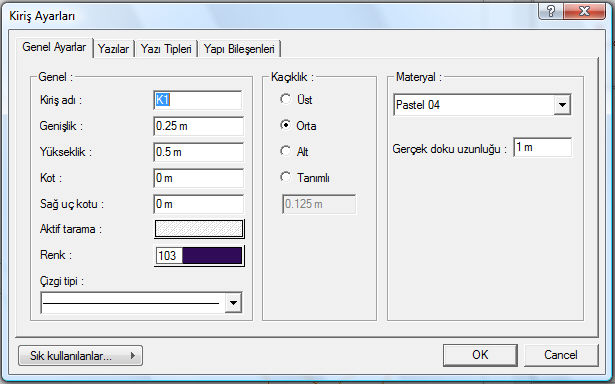Select the Tanımlı radio button
The width and height of the screenshot is (615, 384).
(x=286, y=177)
